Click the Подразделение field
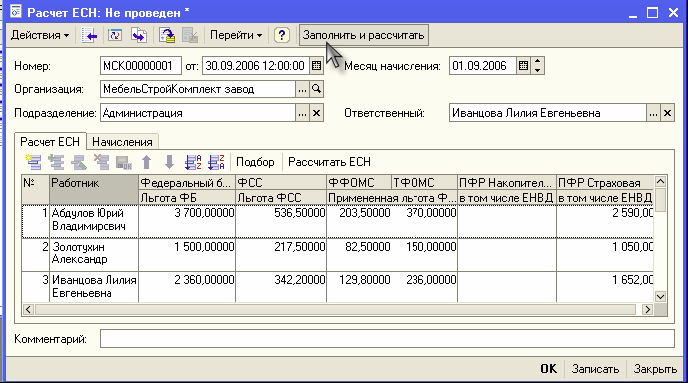688x383 pixels. click(197, 113)
